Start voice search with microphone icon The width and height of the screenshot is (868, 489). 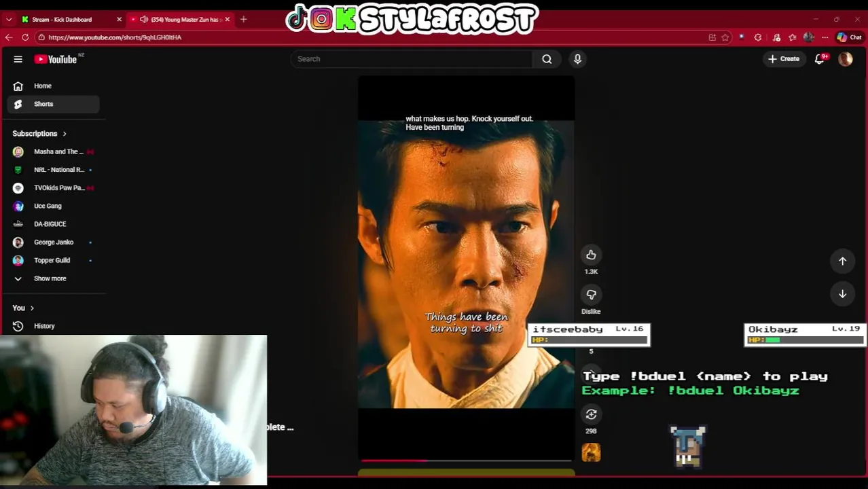(x=577, y=59)
